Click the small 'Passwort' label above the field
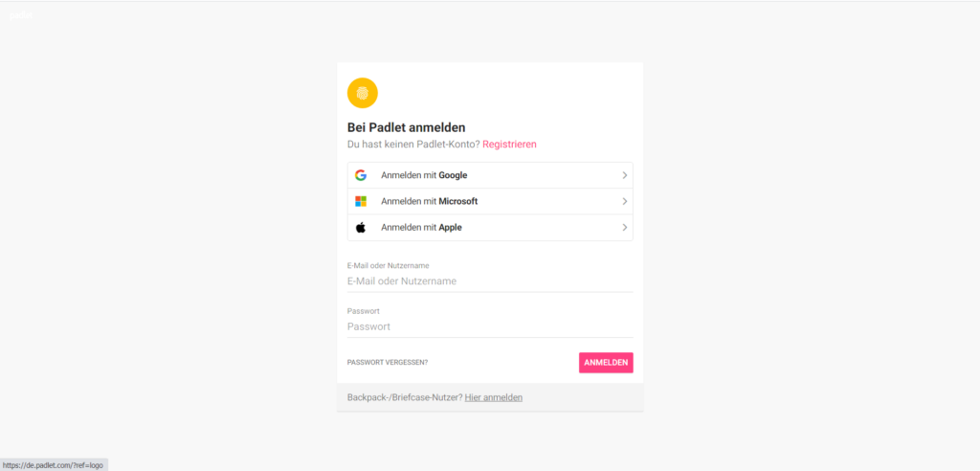 363,311
